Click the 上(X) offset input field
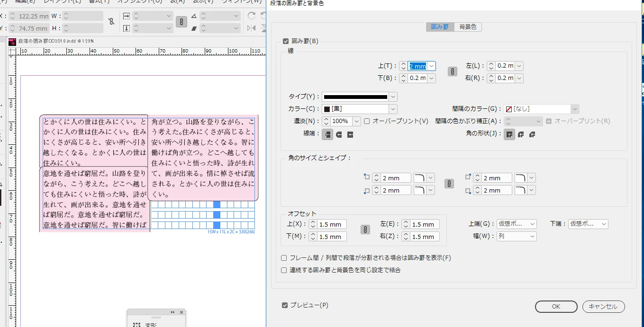The image size is (644, 327). click(x=332, y=224)
